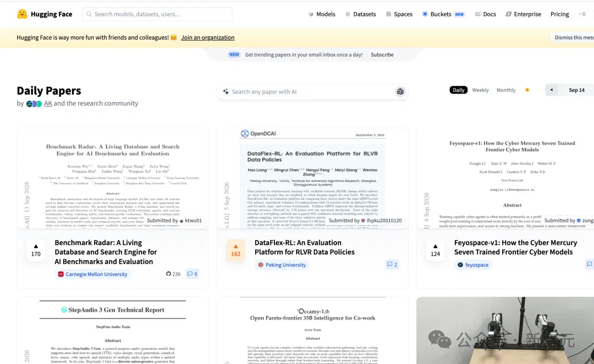Open the Benchmark Radar paper thumbnail
This screenshot has height=364, width=594.
coord(113,178)
